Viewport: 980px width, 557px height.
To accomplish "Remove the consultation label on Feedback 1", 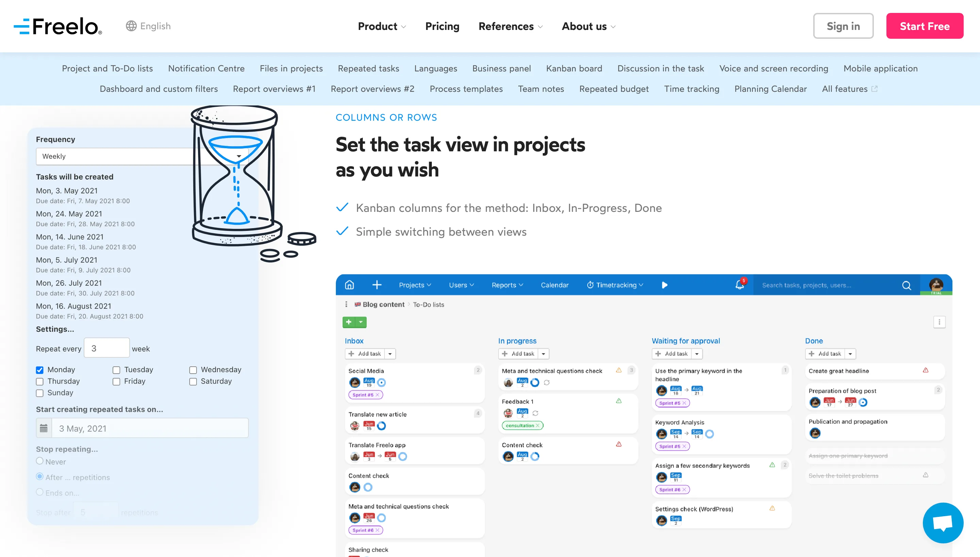I will pos(538,425).
